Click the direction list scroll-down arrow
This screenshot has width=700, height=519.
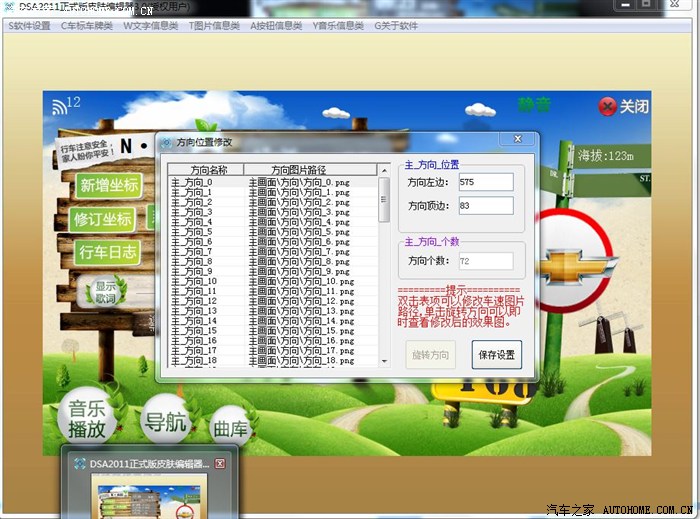tap(385, 360)
